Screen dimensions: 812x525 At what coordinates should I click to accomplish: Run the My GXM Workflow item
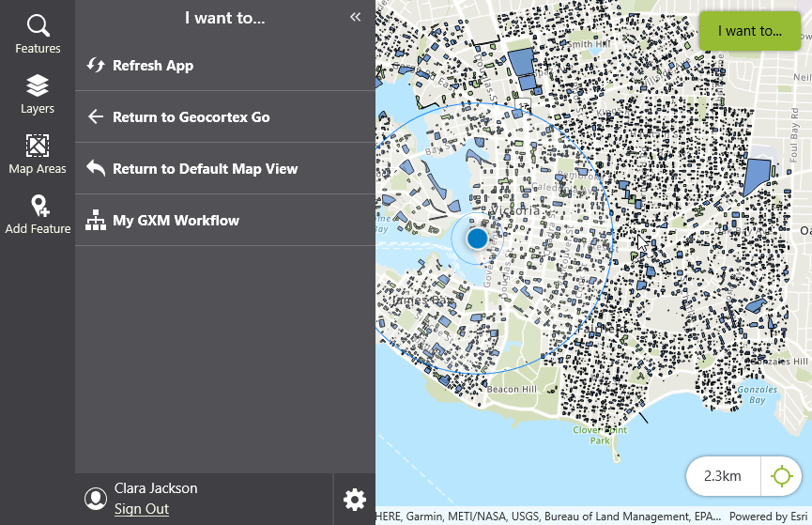coord(225,221)
